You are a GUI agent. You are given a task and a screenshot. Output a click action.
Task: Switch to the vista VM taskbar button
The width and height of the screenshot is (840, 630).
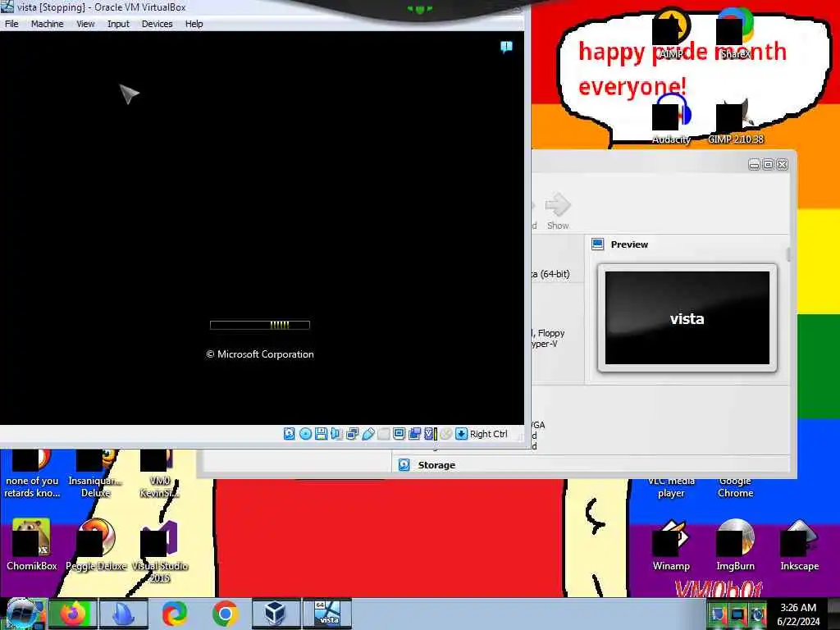pos(326,614)
